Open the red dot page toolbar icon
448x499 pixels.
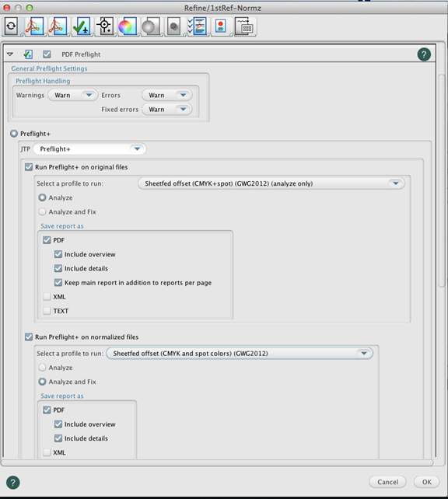pyautogui.click(x=220, y=26)
